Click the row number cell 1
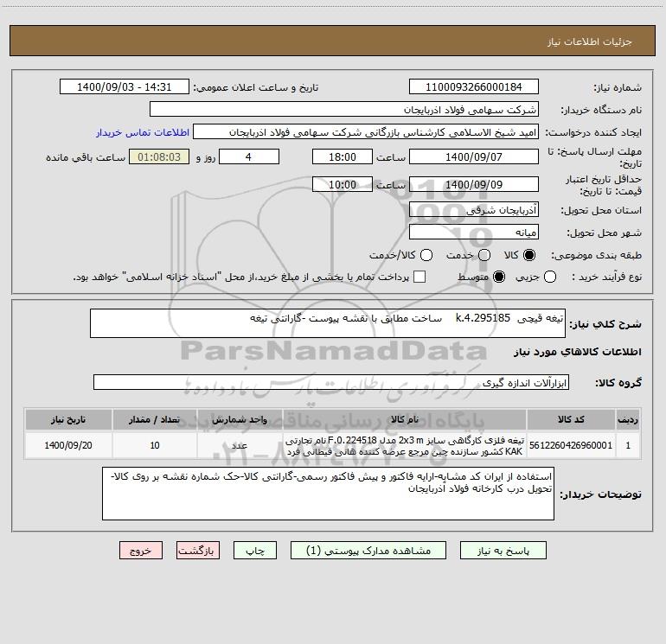 (628, 445)
